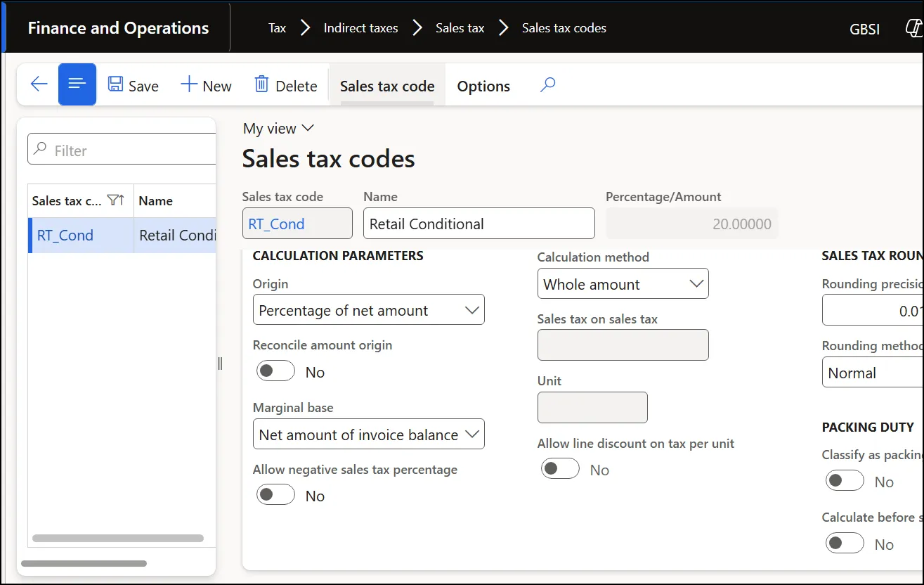Click the RT_Cond sales tax code field
Image resolution: width=924 pixels, height=585 pixels.
click(297, 224)
